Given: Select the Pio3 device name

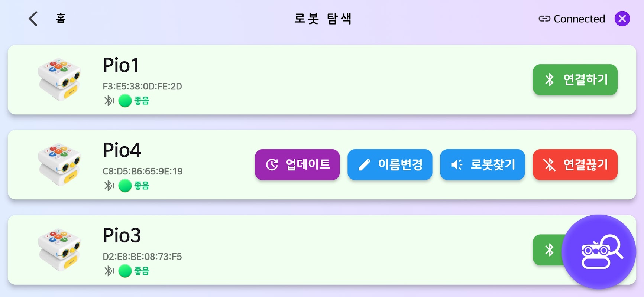Looking at the screenshot, I should point(122,235).
